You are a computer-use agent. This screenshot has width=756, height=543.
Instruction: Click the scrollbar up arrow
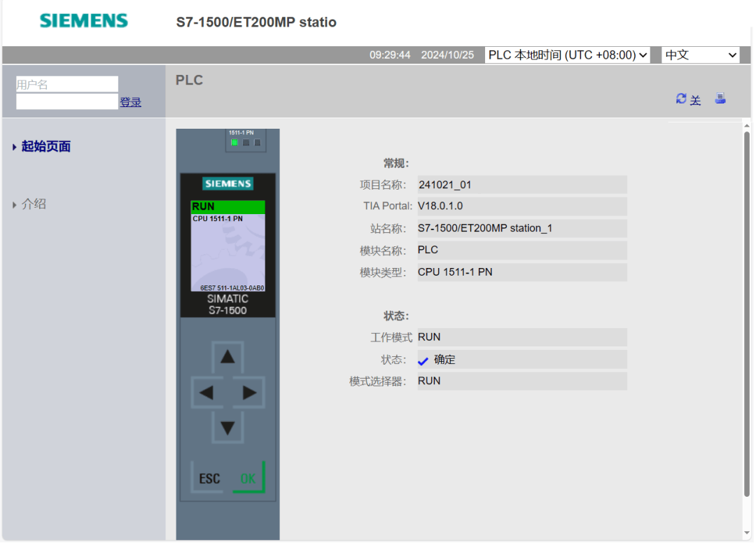pos(747,126)
